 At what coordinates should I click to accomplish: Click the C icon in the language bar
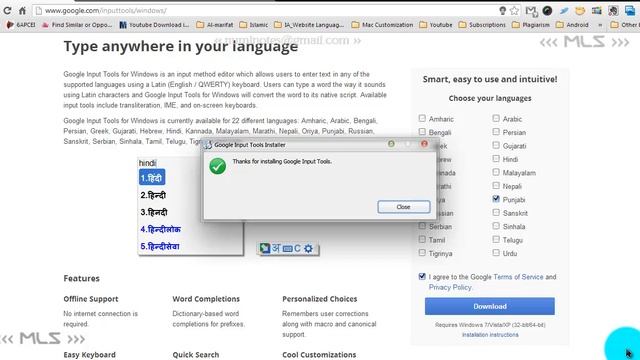pos(297,248)
